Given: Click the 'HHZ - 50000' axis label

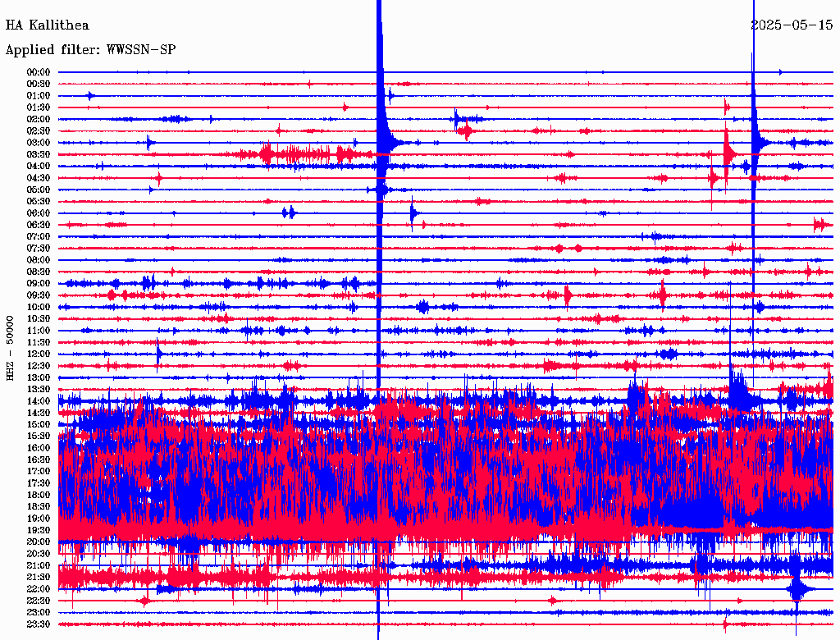Looking at the screenshot, I should pyautogui.click(x=10, y=348).
